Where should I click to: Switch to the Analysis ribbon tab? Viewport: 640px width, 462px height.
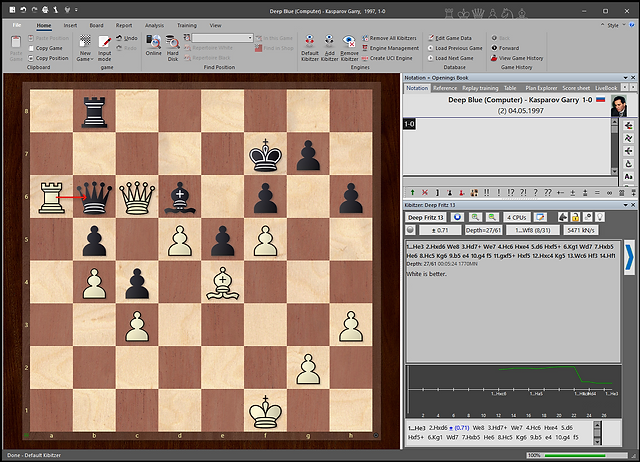(154, 25)
